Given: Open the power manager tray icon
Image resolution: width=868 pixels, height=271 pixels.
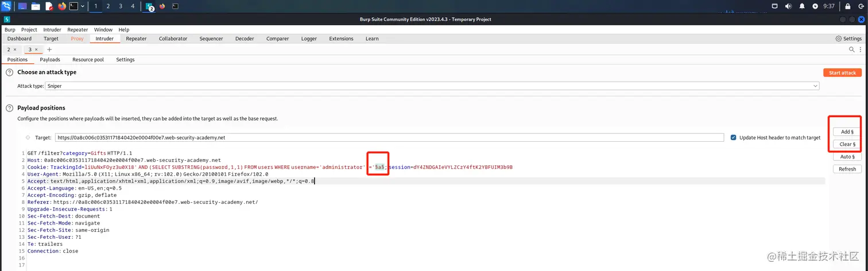Looking at the screenshot, I should point(815,6).
